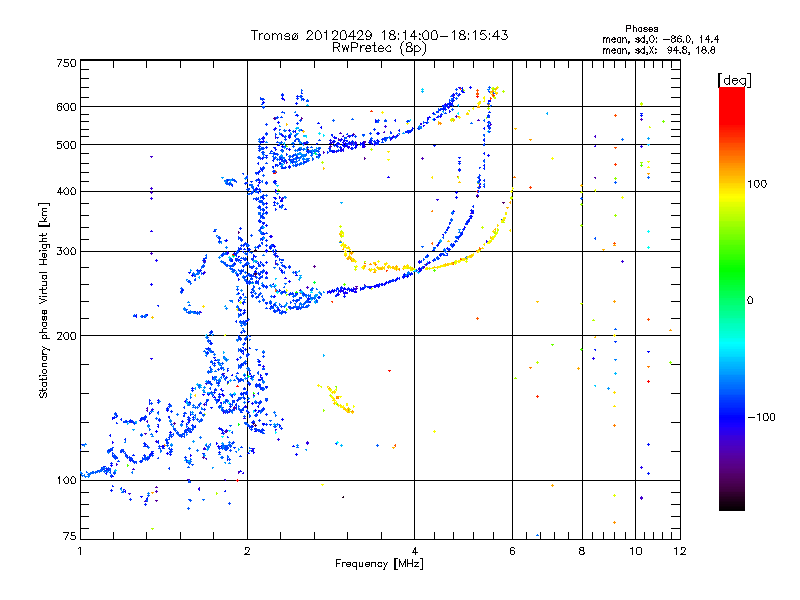Click the colorbar tick label '-100'
This screenshot has width=800, height=600.
[761, 417]
